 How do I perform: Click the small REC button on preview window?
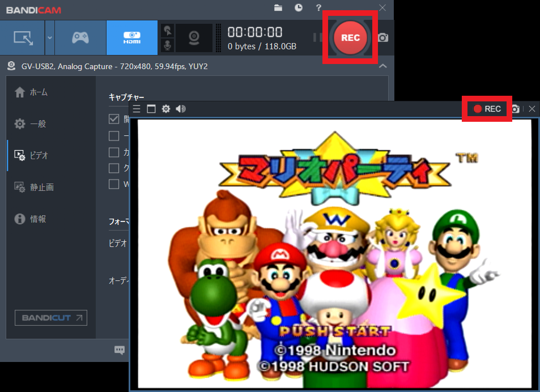tap(487, 109)
